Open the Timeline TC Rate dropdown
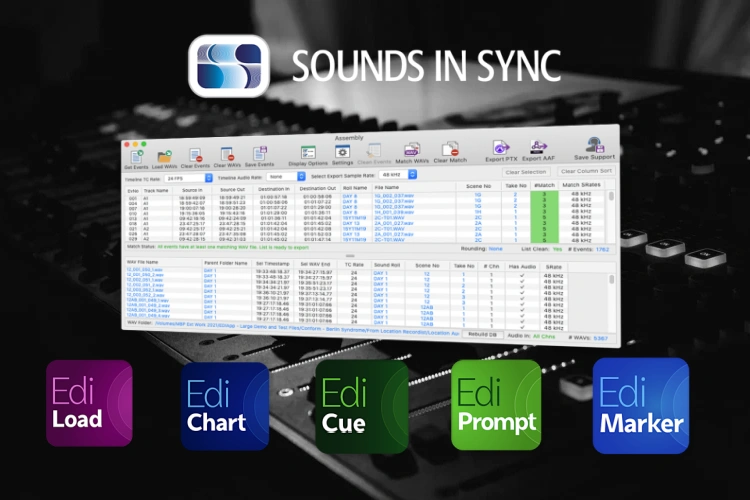This screenshot has width=750, height=500. point(188,178)
